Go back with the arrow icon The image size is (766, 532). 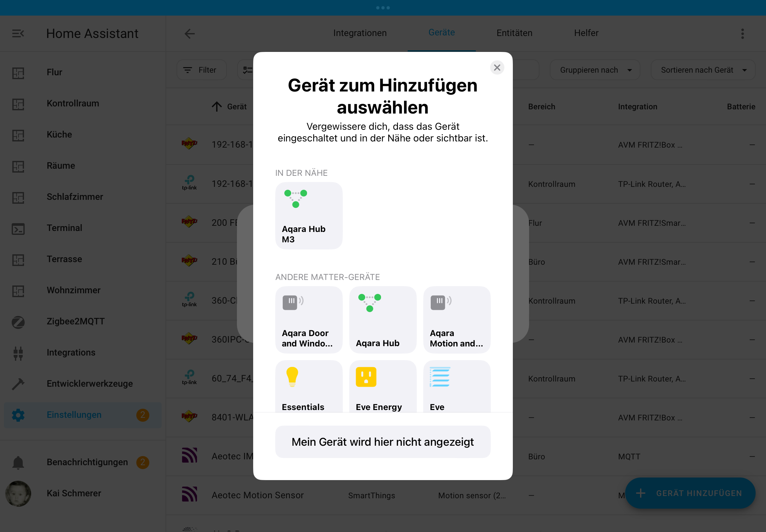click(x=190, y=33)
